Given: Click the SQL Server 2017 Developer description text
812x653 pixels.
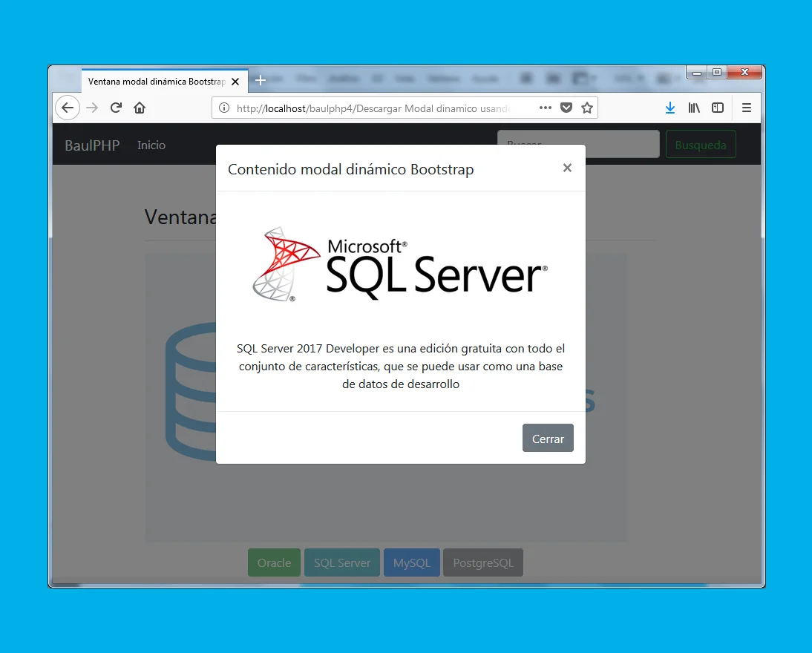Looking at the screenshot, I should tap(400, 366).
